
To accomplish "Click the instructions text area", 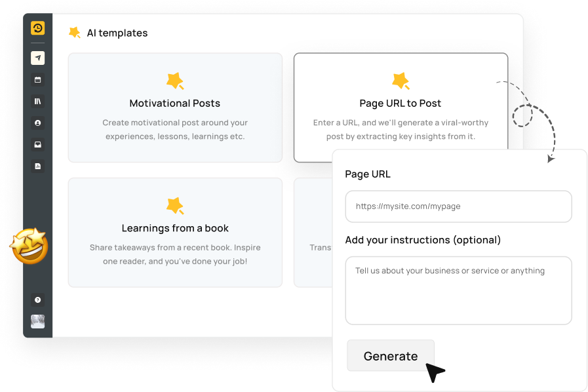I will pos(458,290).
